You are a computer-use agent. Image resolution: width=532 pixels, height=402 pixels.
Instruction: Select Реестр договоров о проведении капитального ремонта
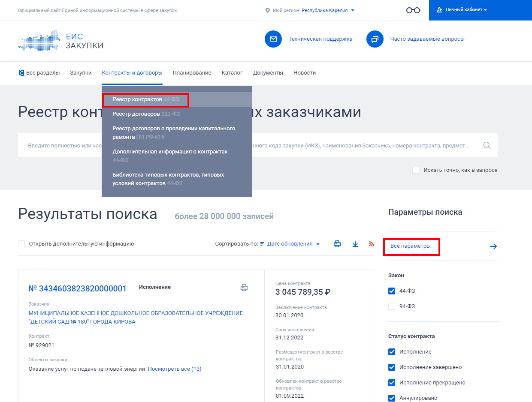[177, 133]
